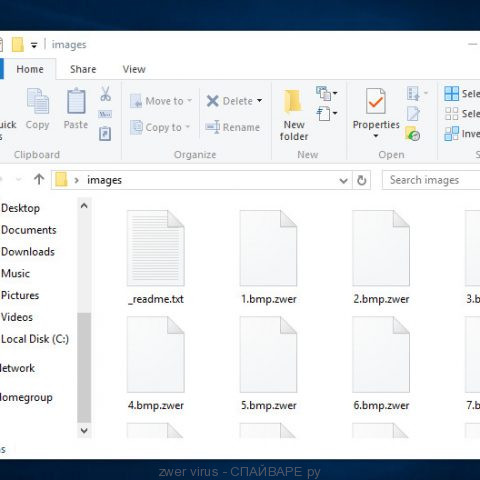Click images breadcrumb in address bar
The height and width of the screenshot is (480, 480).
[104, 180]
